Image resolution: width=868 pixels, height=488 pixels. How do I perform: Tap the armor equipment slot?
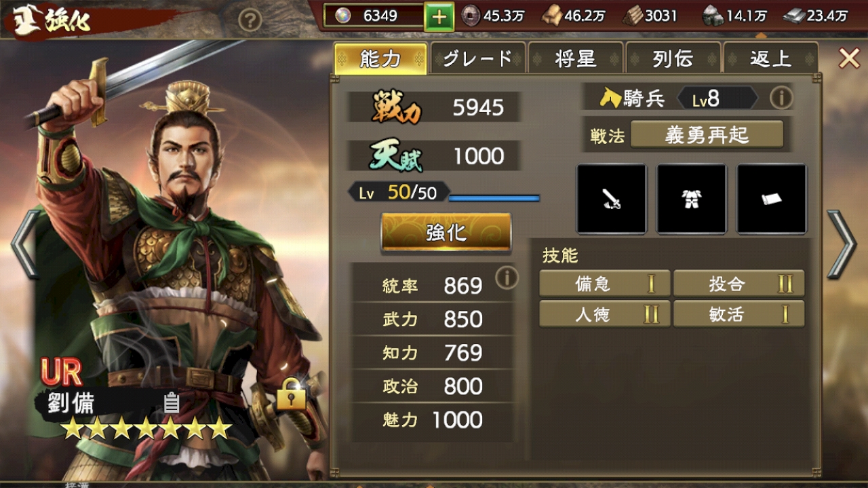[x=692, y=199]
